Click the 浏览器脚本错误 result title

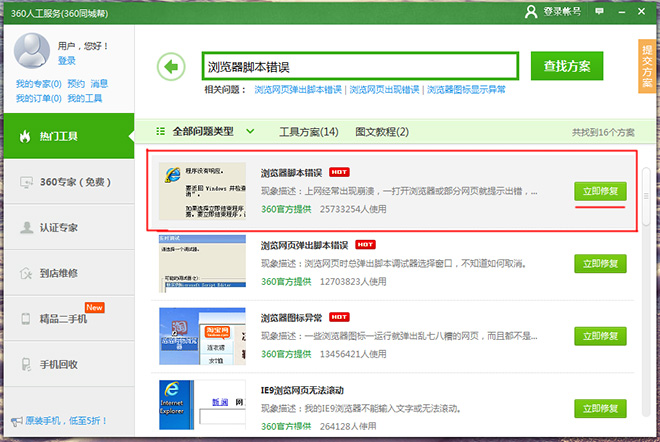291,173
